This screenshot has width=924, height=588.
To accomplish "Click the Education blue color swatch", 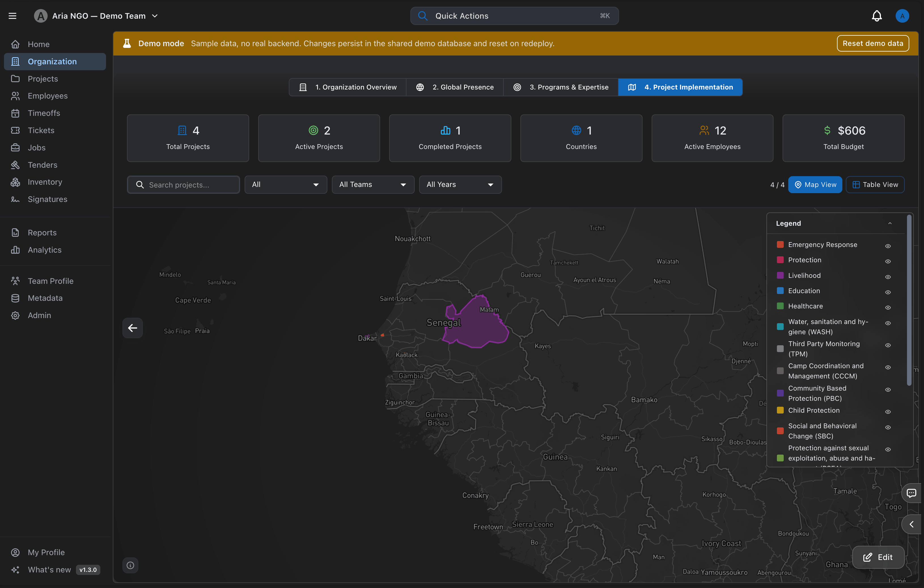I will click(x=780, y=291).
